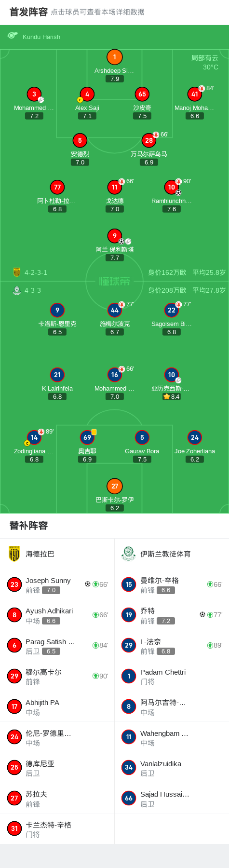Click the whistle icon next to Kundu Harish
The image size is (229, 868).
[13, 36]
